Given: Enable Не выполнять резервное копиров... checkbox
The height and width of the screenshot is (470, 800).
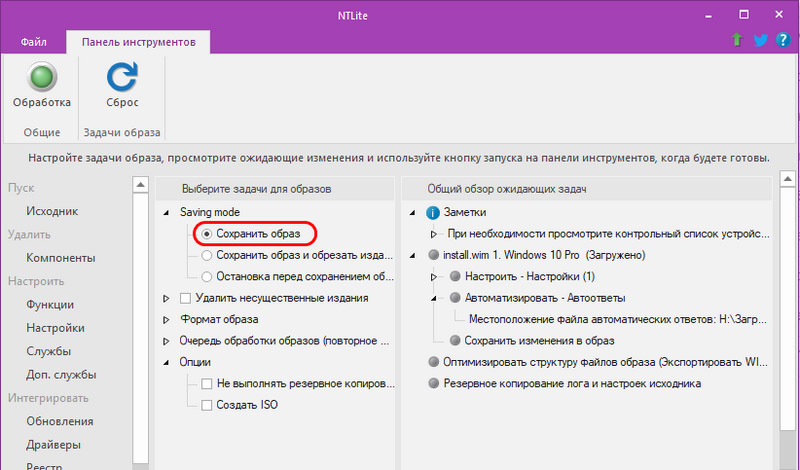Looking at the screenshot, I should pos(207,384).
